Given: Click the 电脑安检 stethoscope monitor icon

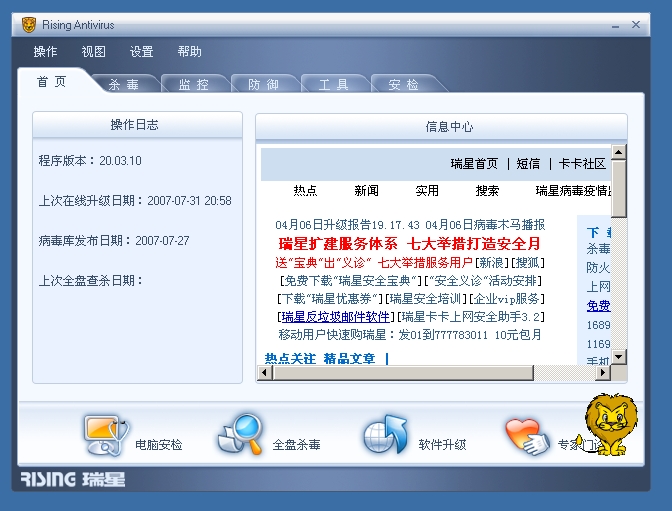Looking at the screenshot, I should 107,435.
